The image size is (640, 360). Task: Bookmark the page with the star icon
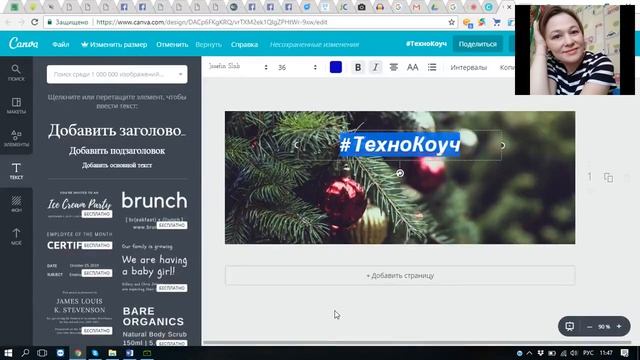(x=451, y=22)
